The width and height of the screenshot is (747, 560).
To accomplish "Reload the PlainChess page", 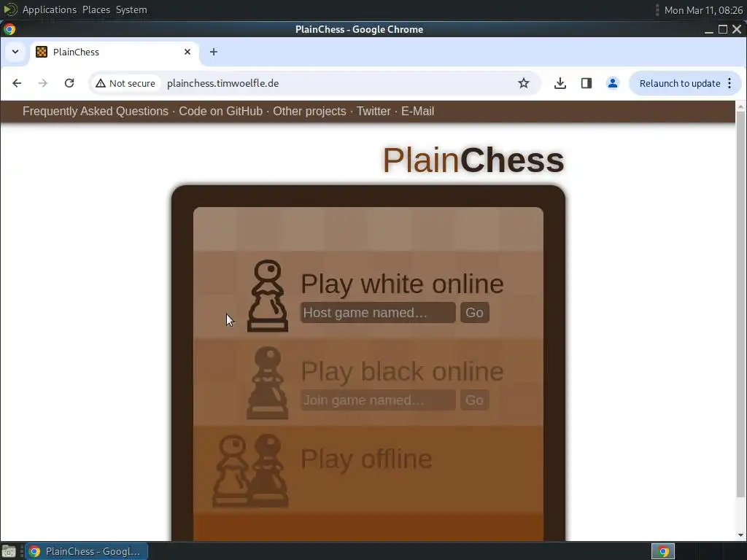I will coord(69,83).
